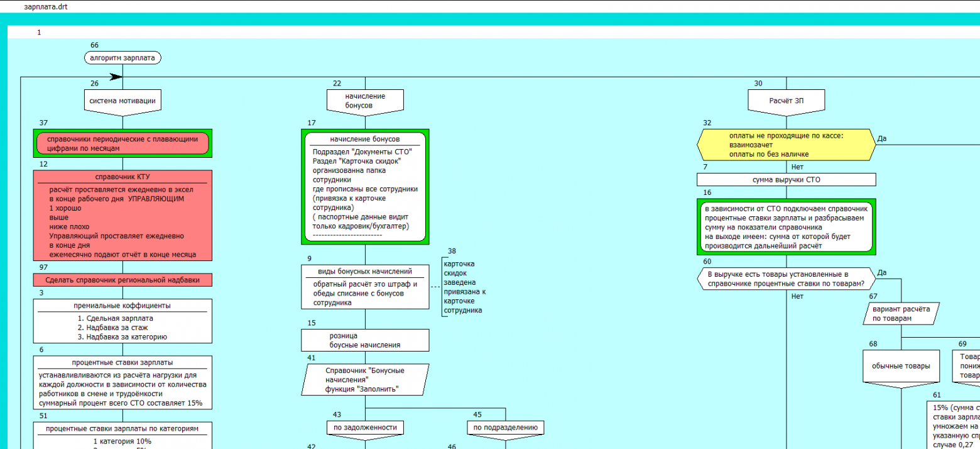This screenshot has height=449, width=980.
Task: Select the "розница боусные начисления" block
Action: [x=365, y=340]
